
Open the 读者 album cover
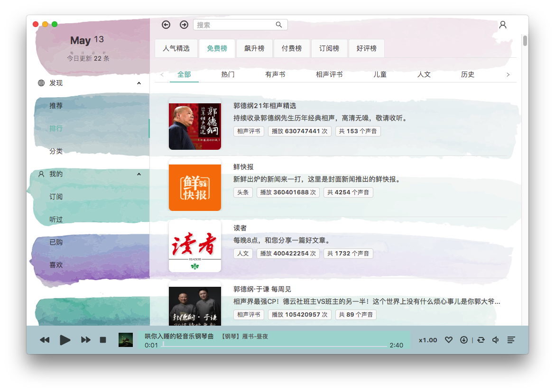195,246
